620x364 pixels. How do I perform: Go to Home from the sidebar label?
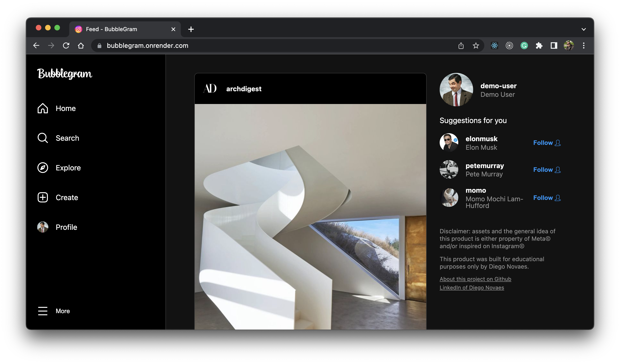(x=66, y=108)
